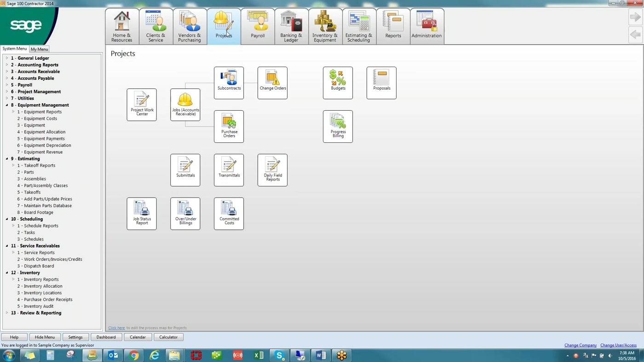
Task: Open the Change Orders icon
Action: (x=273, y=83)
